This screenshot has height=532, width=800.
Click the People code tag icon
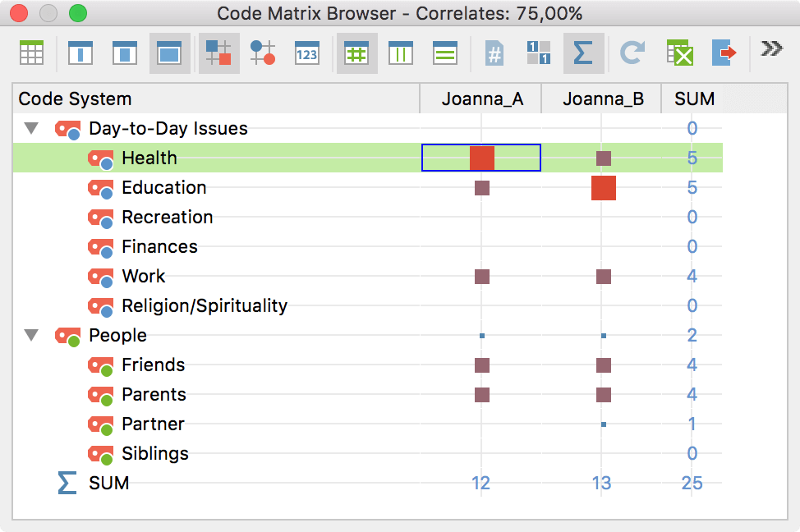click(68, 337)
